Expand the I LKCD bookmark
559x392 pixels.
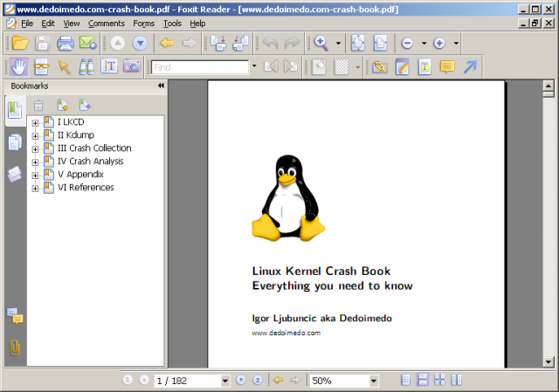pos(35,123)
